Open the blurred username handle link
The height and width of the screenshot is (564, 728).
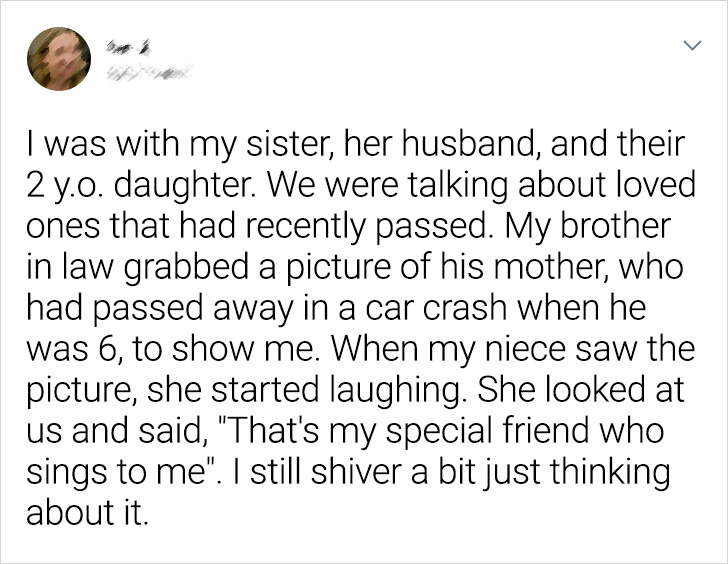click(147, 72)
